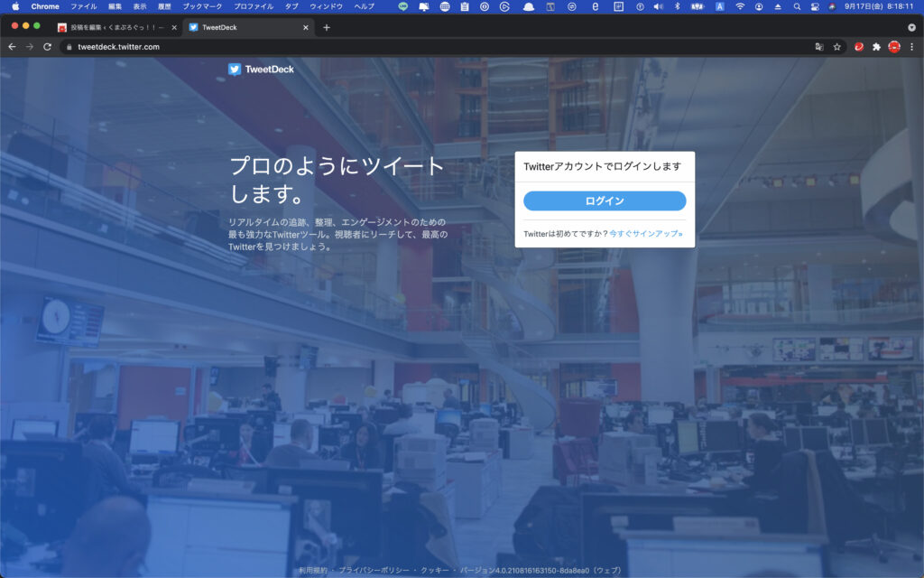Open the ブックマーク menu
924x578 pixels.
(x=202, y=6)
